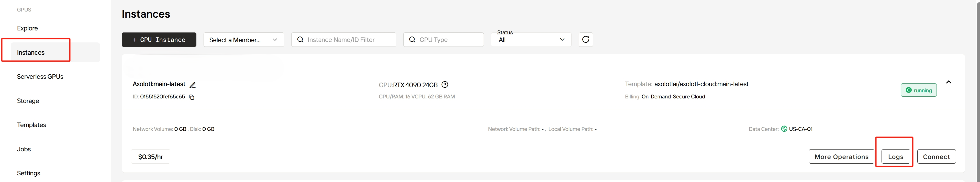Collapse the instance details chevron

(949, 82)
